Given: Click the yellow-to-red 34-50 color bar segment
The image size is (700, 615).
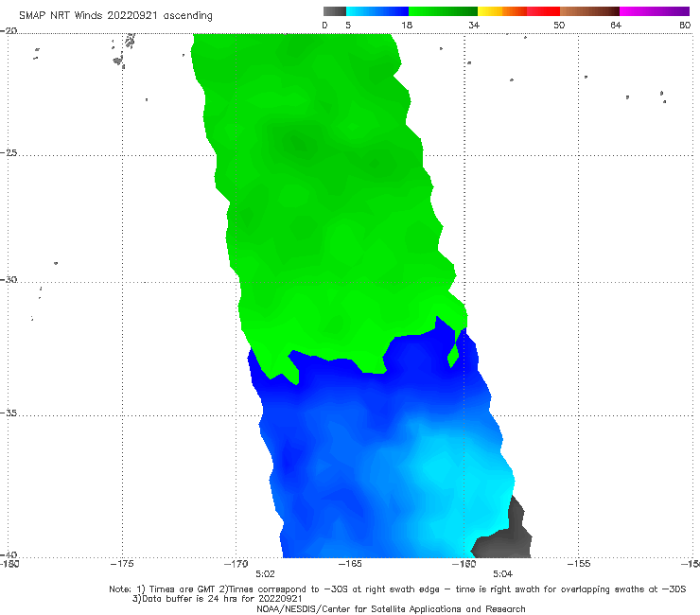Looking at the screenshot, I should 518,11.
